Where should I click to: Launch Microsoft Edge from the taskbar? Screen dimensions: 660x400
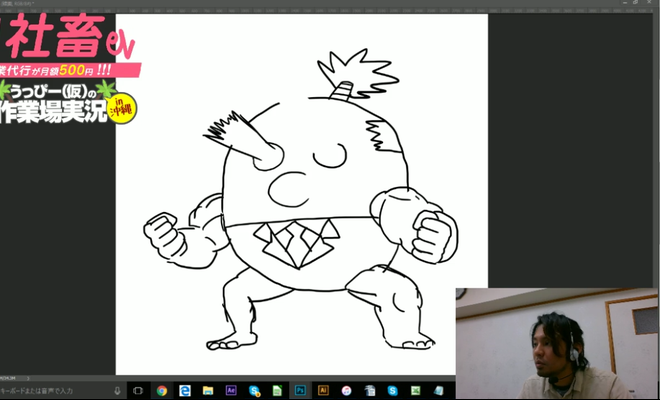(185, 390)
